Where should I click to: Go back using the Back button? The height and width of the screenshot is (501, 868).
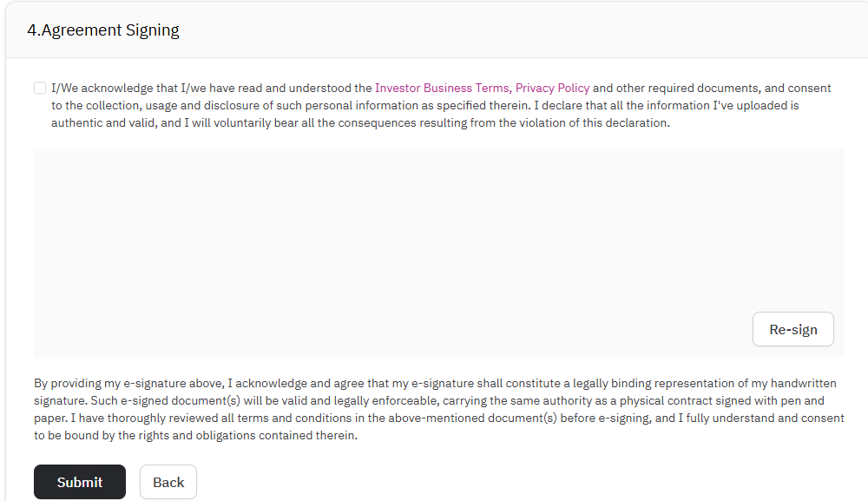coord(168,482)
